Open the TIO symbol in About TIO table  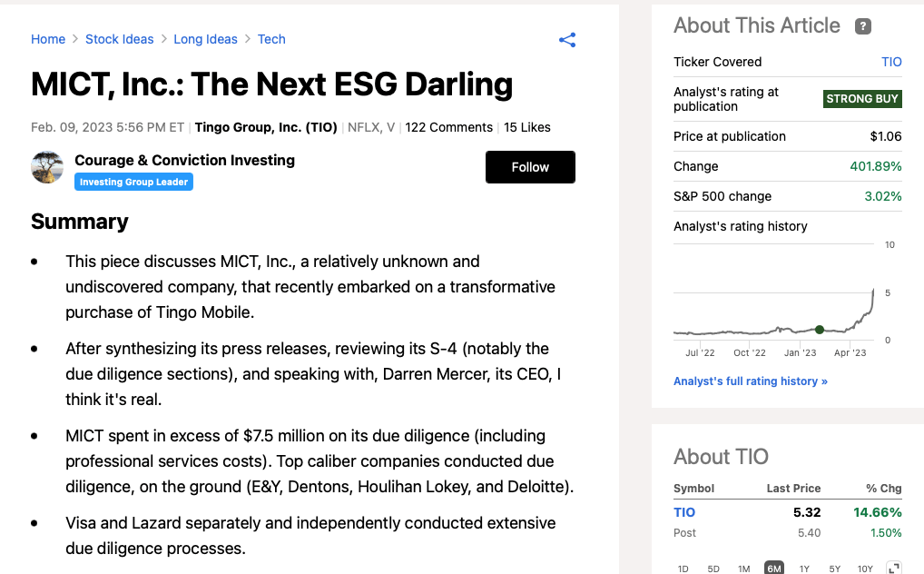pos(684,512)
